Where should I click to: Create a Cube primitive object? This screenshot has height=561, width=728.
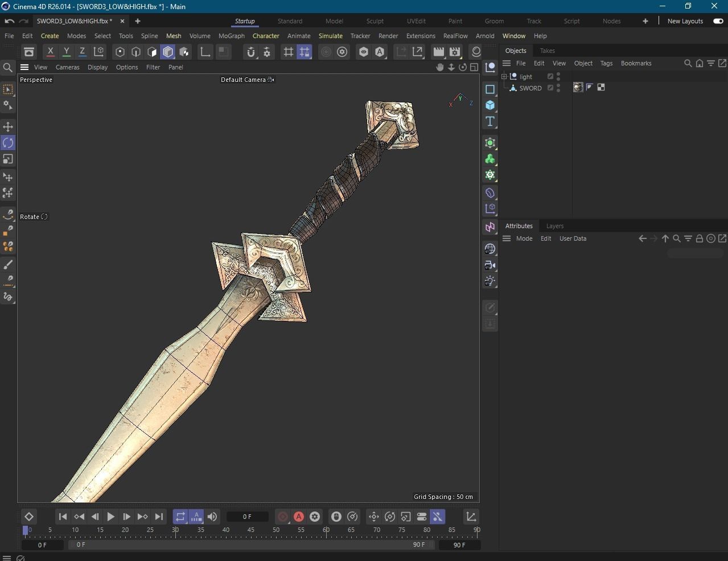coord(490,105)
